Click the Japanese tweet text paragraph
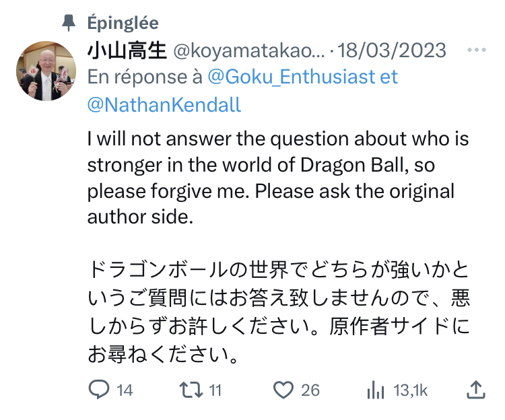 pyautogui.click(x=277, y=312)
